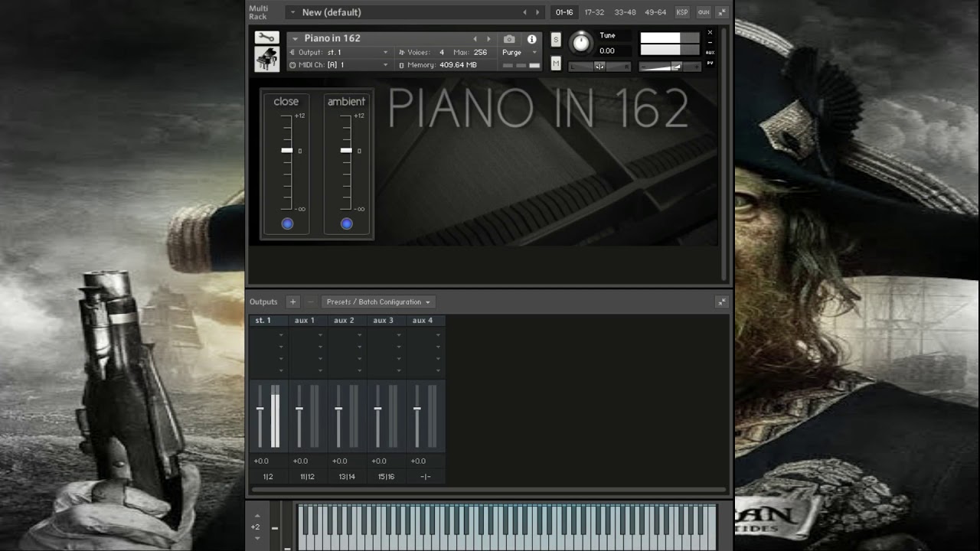
Task: Minimize the rack view icon in header
Action: tap(722, 12)
